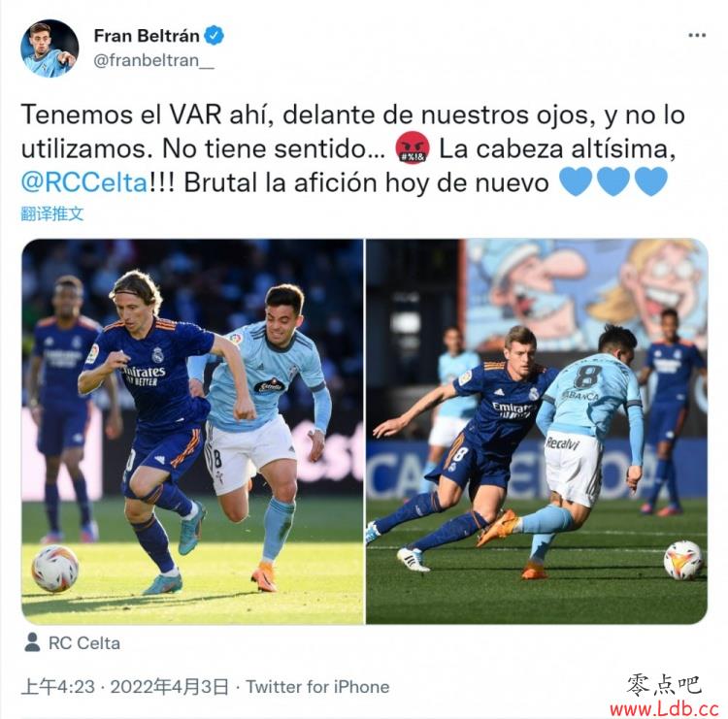Click the blue verified badge icon
The width and height of the screenshot is (728, 719).
click(215, 36)
